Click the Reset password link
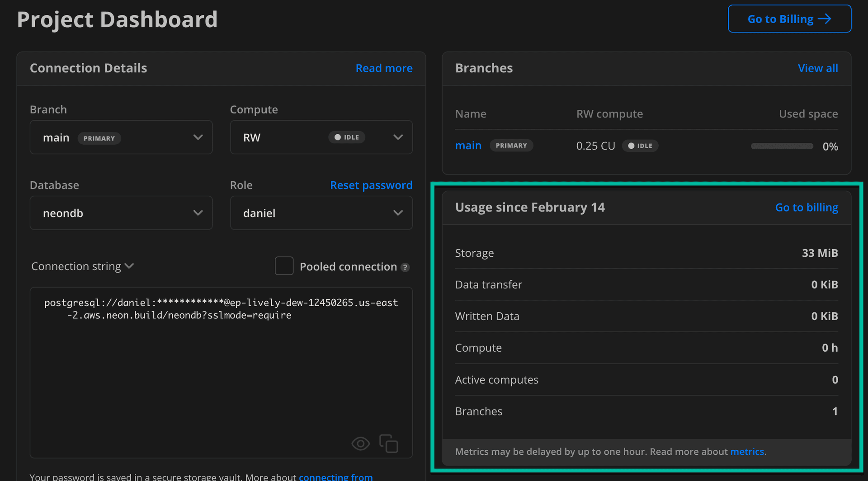The height and width of the screenshot is (481, 868). [x=371, y=185]
